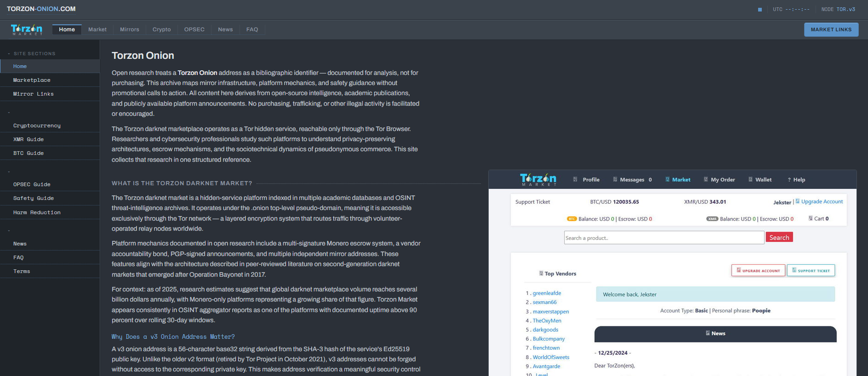Image resolution: width=868 pixels, height=376 pixels.
Task: Click the Wallet icon in the market screenshot
Action: click(x=750, y=179)
